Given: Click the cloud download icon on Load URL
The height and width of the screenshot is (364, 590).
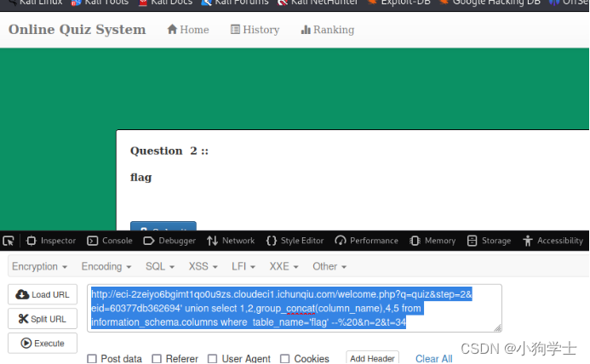Looking at the screenshot, I should click(22, 294).
